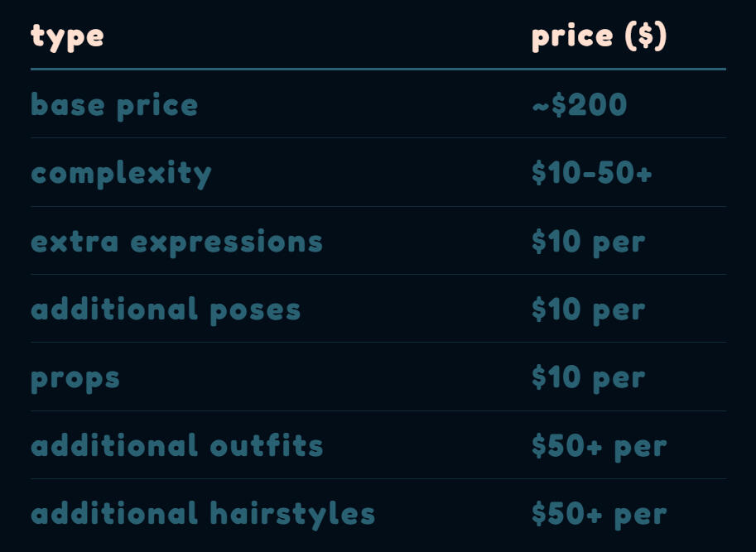
Task: Click the additional hairstyles $50+ per price
Action: tap(599, 514)
